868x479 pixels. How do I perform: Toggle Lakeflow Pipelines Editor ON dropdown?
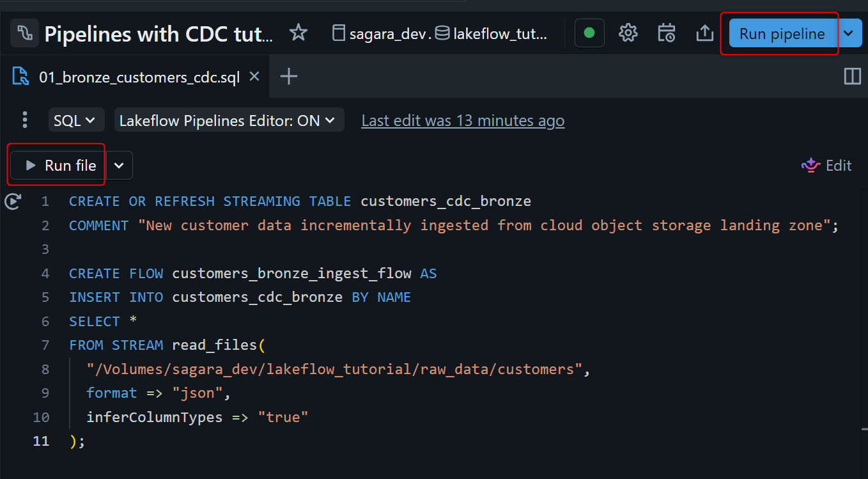[228, 120]
